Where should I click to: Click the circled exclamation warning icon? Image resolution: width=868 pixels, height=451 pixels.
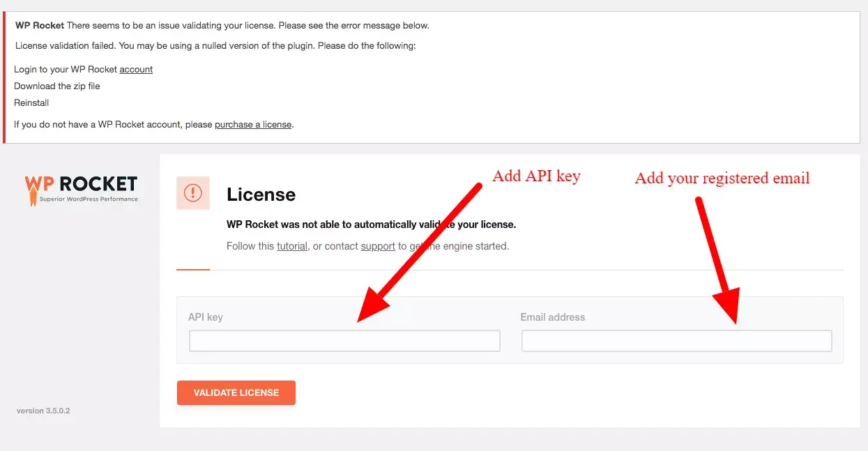tap(193, 193)
